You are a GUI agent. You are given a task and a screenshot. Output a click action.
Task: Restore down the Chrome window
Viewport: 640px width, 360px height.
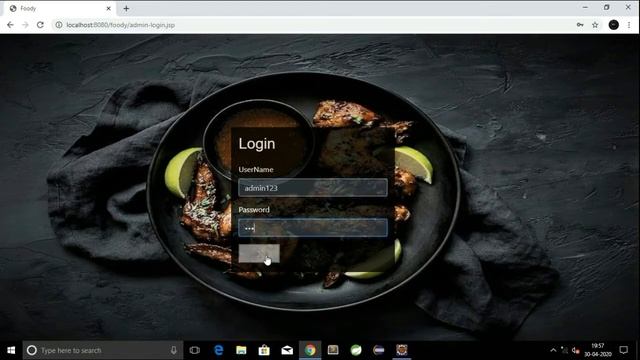[x=607, y=7]
